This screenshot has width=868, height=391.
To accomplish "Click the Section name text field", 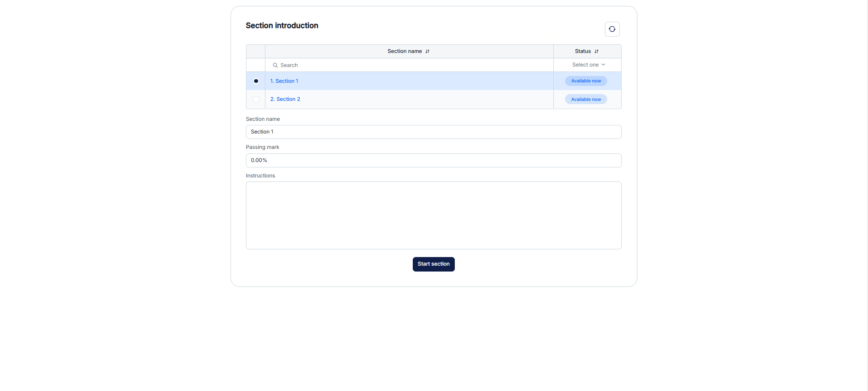I will 434,132.
